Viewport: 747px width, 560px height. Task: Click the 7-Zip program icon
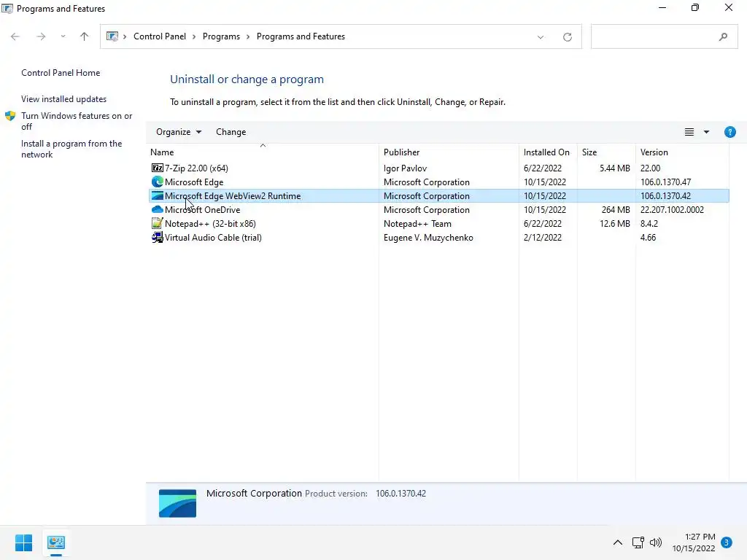[x=158, y=168]
